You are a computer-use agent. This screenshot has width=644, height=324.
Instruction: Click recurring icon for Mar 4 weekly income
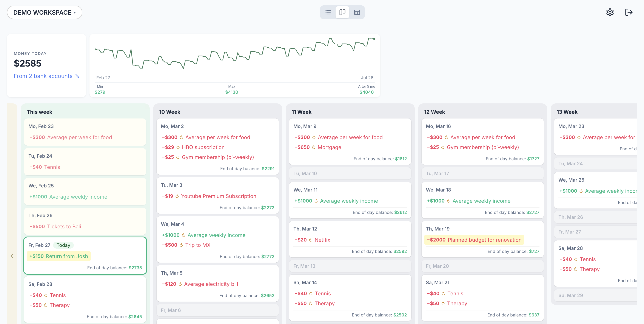click(x=183, y=235)
